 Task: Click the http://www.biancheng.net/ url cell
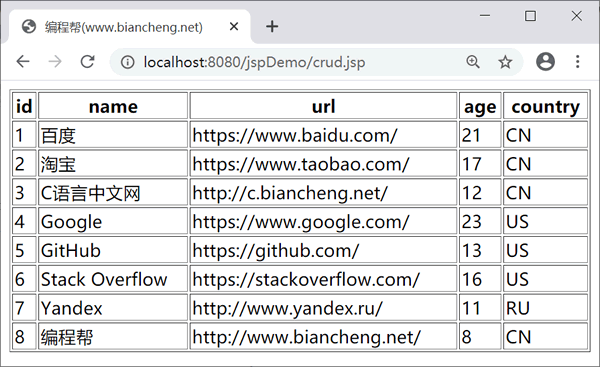[x=323, y=336]
